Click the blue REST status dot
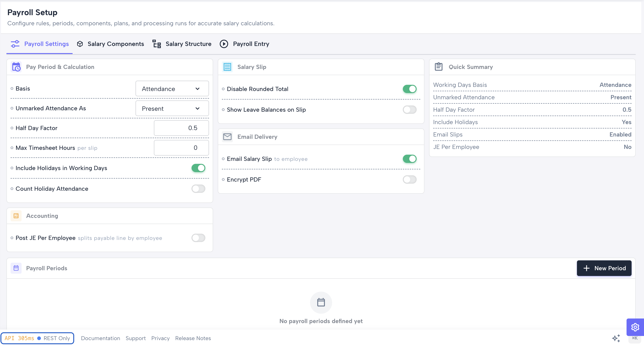Image resolution: width=644 pixels, height=347 pixels. pyautogui.click(x=39, y=338)
